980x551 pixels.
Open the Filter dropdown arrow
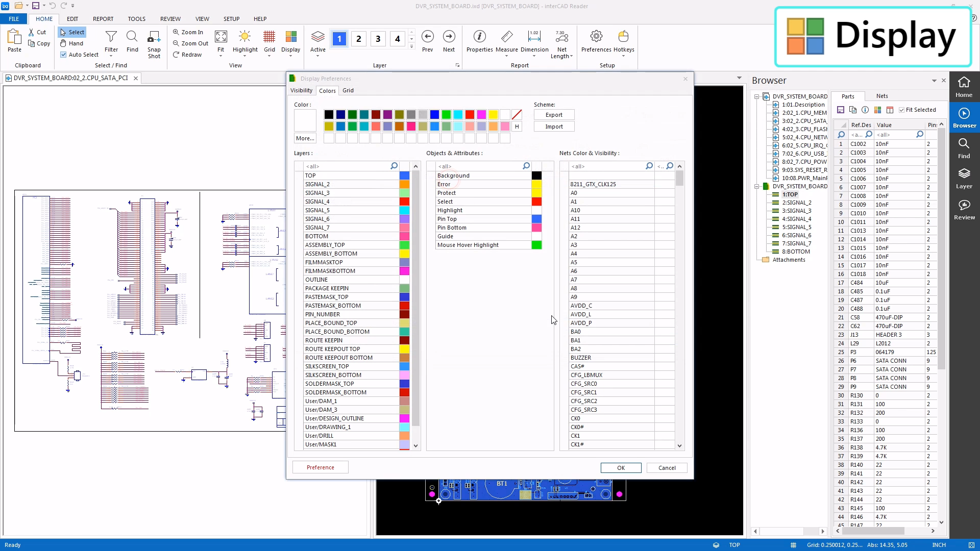pyautogui.click(x=111, y=56)
